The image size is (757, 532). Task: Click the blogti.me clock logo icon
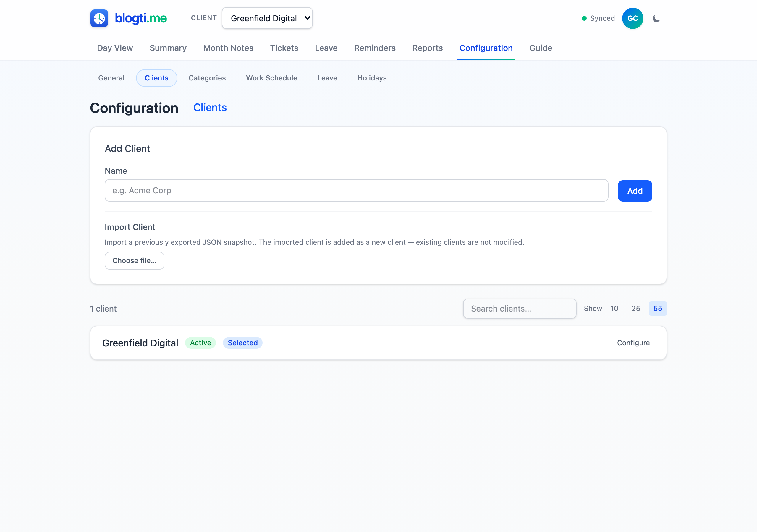(x=99, y=18)
